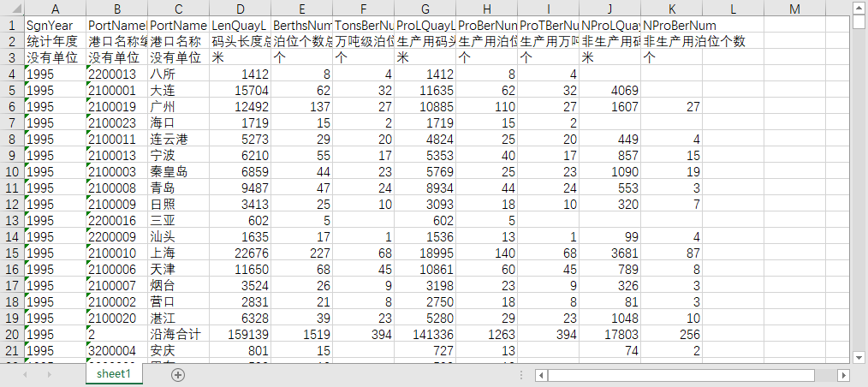Click cell with value 141336
This screenshot has height=387, width=868.
(x=425, y=335)
